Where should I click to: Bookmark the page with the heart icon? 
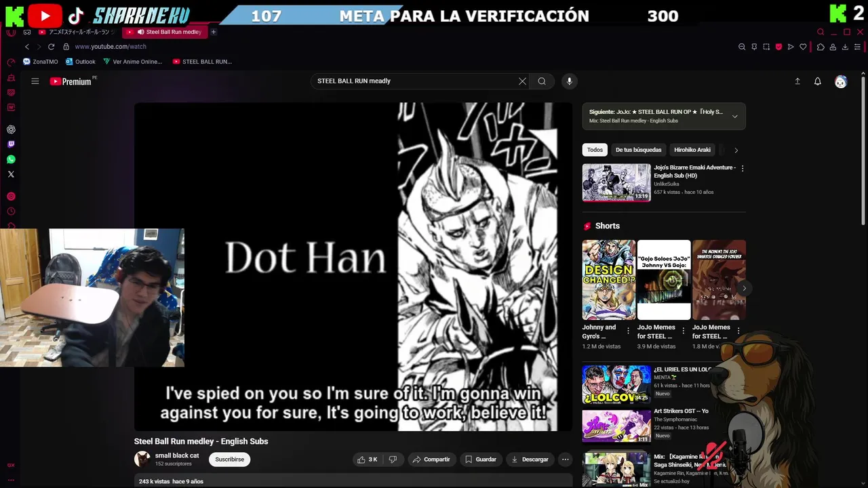click(x=803, y=47)
